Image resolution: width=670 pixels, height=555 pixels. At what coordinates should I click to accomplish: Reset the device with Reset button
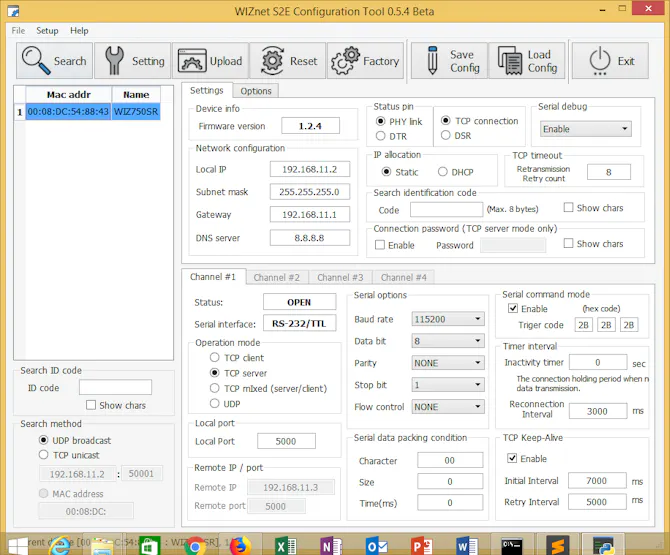288,61
